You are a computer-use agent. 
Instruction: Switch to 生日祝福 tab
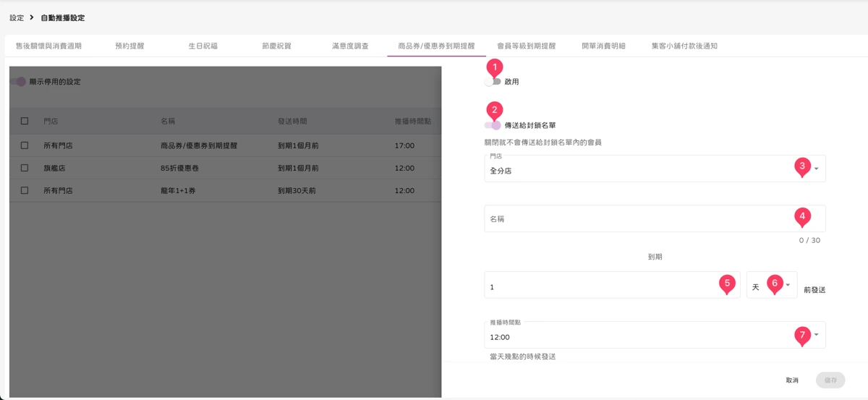click(x=203, y=46)
